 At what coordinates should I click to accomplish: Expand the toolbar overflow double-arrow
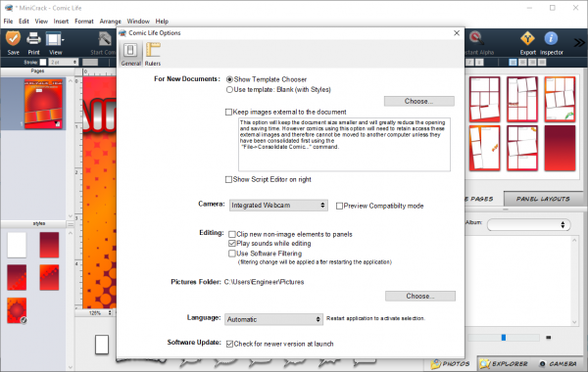coord(579,43)
